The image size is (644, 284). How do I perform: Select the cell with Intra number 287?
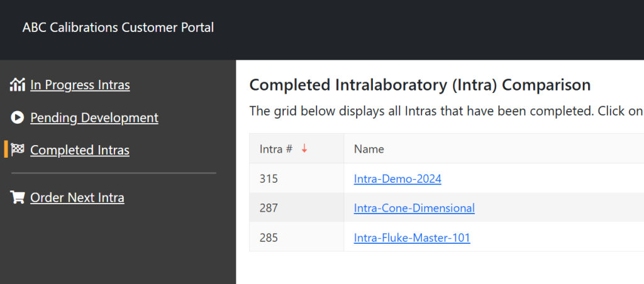pyautogui.click(x=297, y=208)
